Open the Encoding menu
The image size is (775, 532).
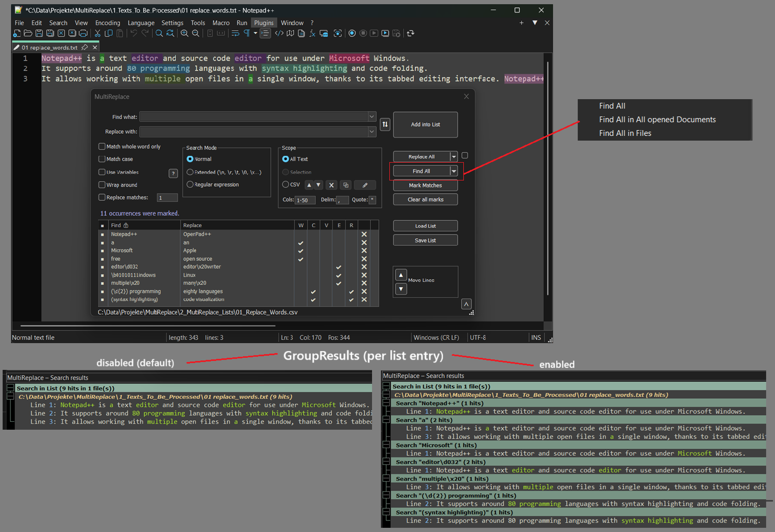pyautogui.click(x=108, y=23)
